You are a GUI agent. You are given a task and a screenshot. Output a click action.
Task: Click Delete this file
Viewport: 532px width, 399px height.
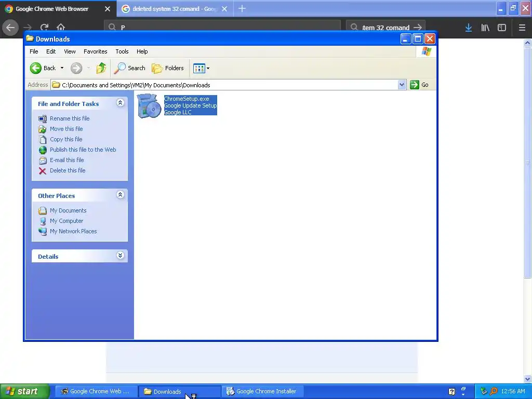tap(68, 170)
